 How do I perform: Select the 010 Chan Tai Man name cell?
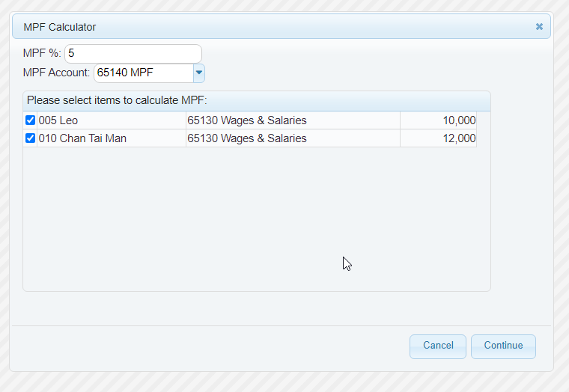[111, 138]
